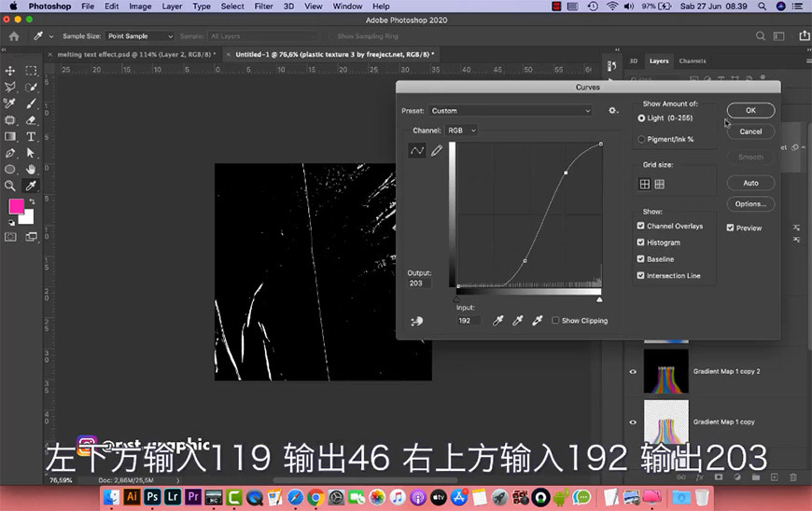Switch to the Channels panel tab
The image size is (812, 511).
693,61
